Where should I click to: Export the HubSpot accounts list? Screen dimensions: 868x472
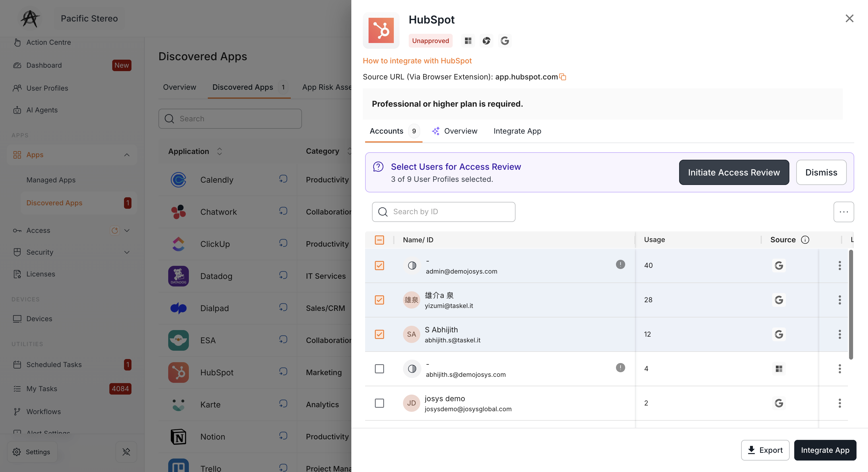coord(765,450)
